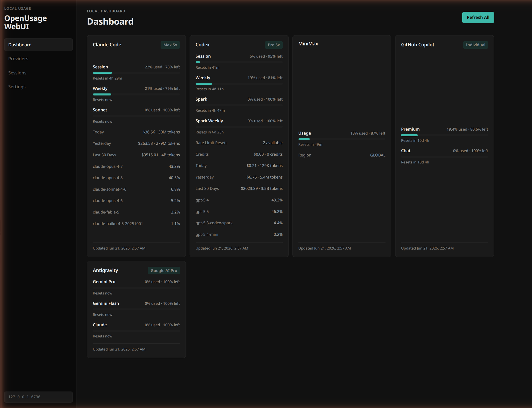Click the $3515.01 · 4B tokens value
The height and width of the screenshot is (408, 532).
pyautogui.click(x=161, y=155)
